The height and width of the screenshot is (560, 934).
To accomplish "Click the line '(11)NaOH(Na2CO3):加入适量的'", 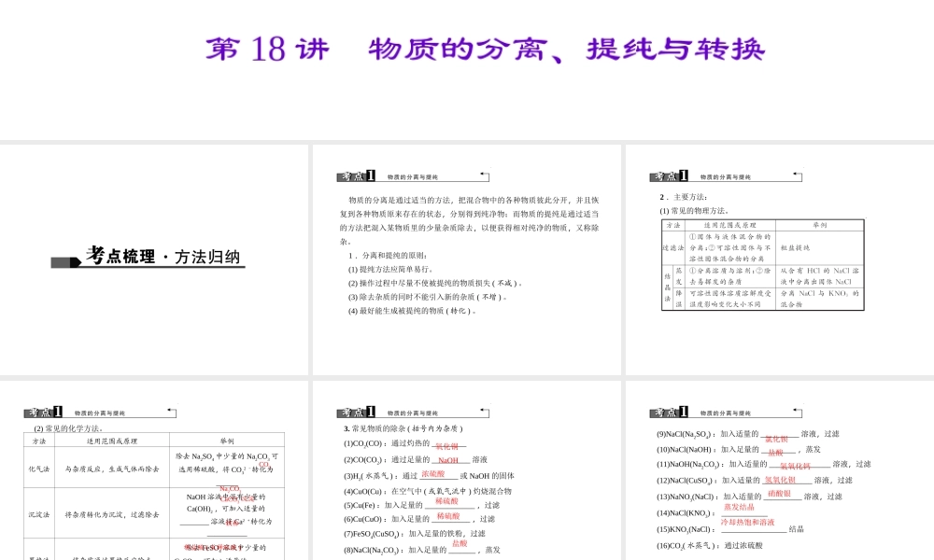I will tap(764, 464).
